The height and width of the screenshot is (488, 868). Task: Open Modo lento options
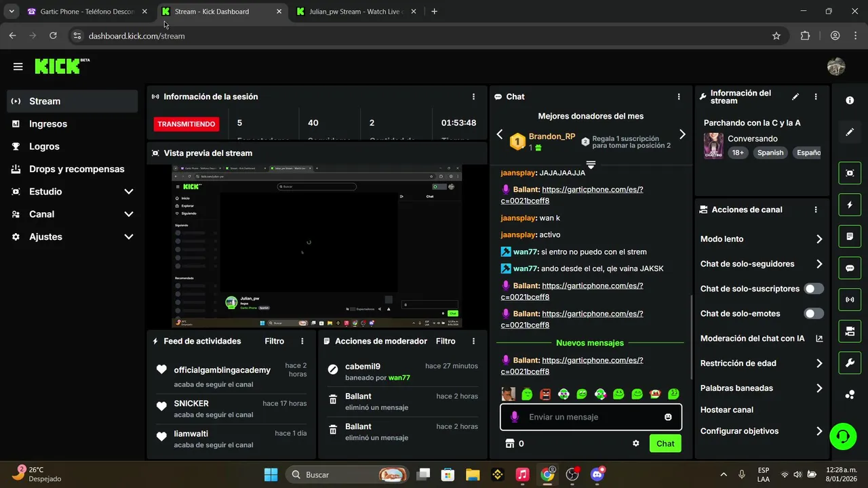point(762,239)
